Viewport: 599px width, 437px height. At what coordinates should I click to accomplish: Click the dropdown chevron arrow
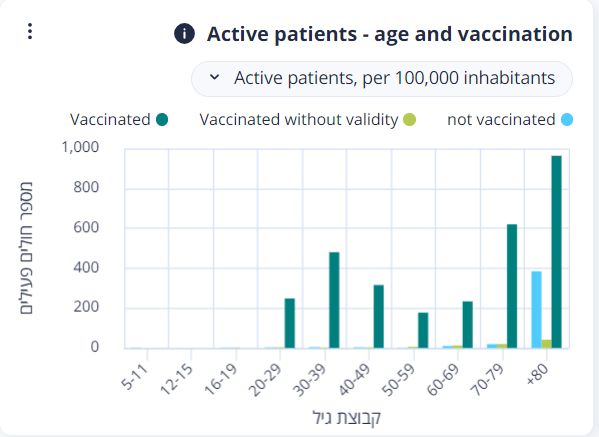pyautogui.click(x=215, y=77)
